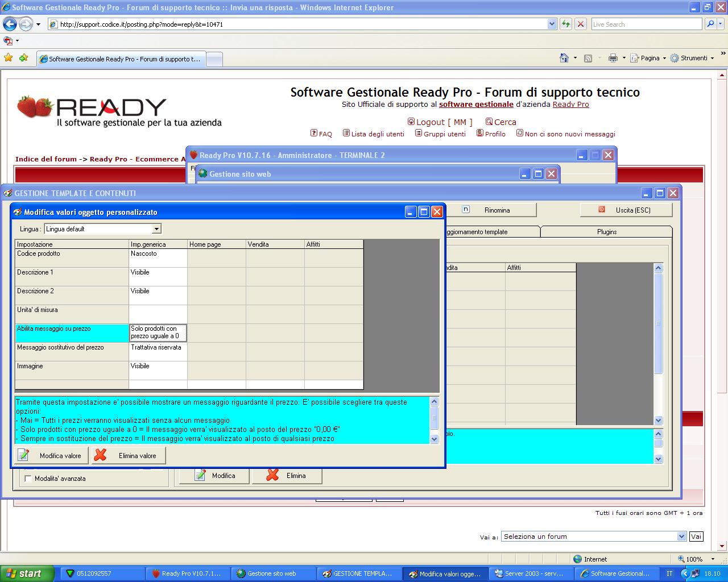Viewport: 728px width, 582px height.
Task: Click the Uscita (ESC) button
Action: tap(626, 210)
